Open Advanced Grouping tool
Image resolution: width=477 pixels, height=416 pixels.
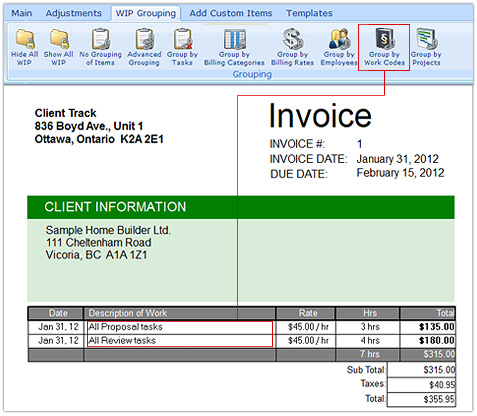(x=144, y=47)
